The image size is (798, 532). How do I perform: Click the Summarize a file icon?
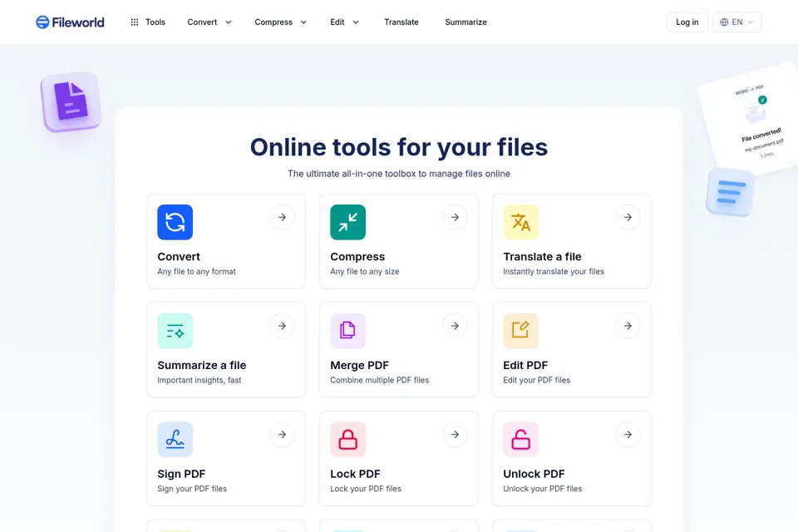click(175, 331)
